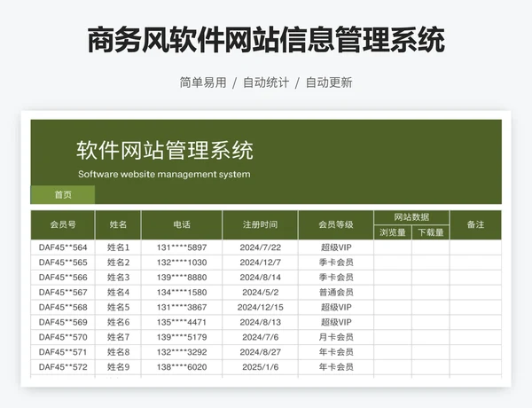This screenshot has width=532, height=408.
Task: Click 超级VIP level in 姓名5 row
Action: pos(336,307)
